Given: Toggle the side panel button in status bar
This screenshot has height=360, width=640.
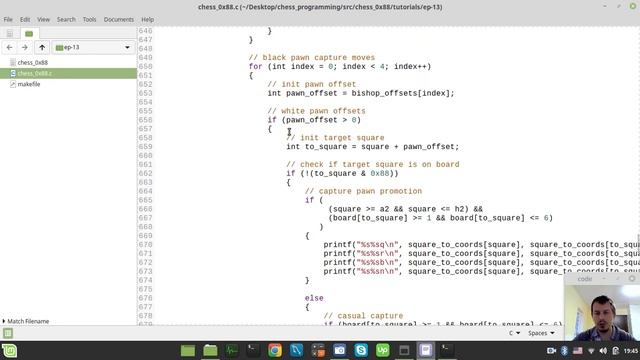Looking at the screenshot, I should pos(8,333).
